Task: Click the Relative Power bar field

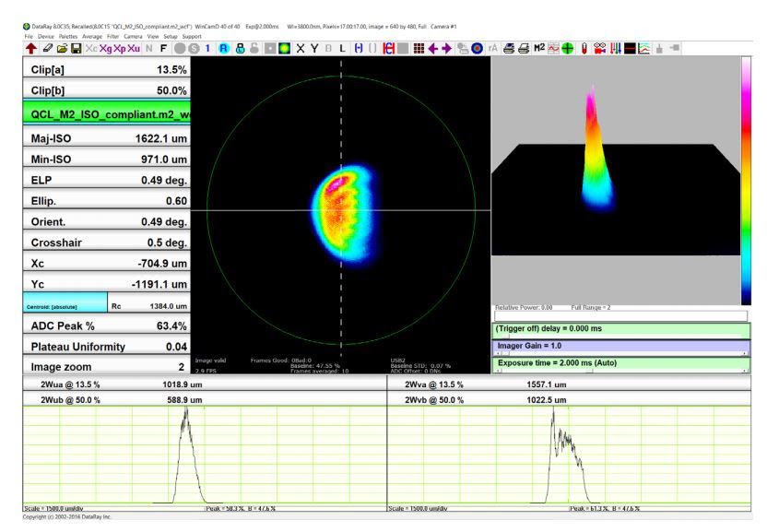Action: click(620, 316)
